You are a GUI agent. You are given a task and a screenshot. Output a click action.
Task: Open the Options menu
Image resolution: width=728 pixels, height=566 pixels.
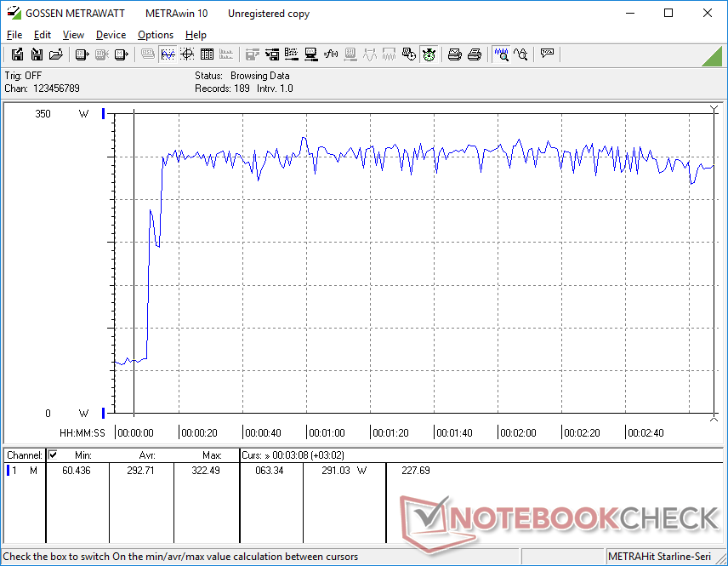[156, 35]
